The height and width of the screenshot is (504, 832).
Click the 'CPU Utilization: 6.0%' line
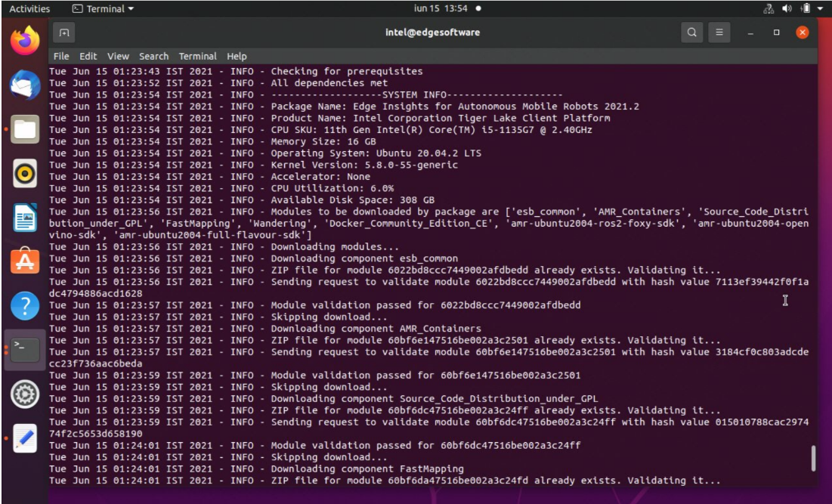point(221,188)
